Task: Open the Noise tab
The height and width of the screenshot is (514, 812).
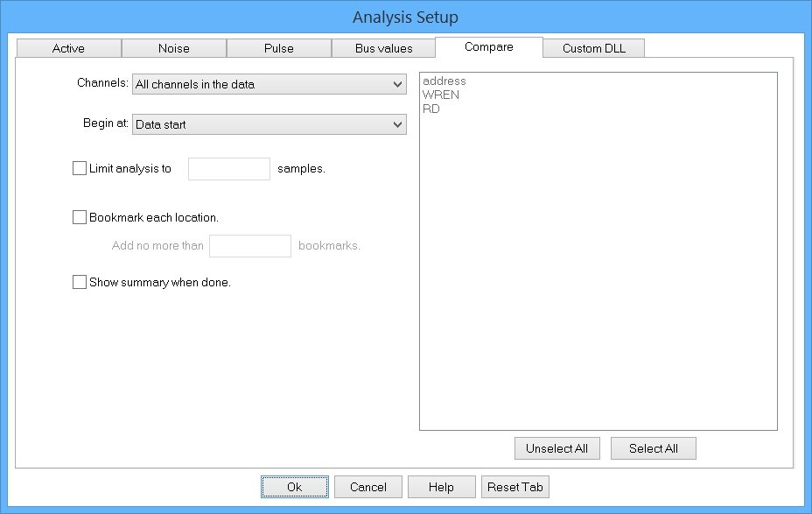Action: 173,48
